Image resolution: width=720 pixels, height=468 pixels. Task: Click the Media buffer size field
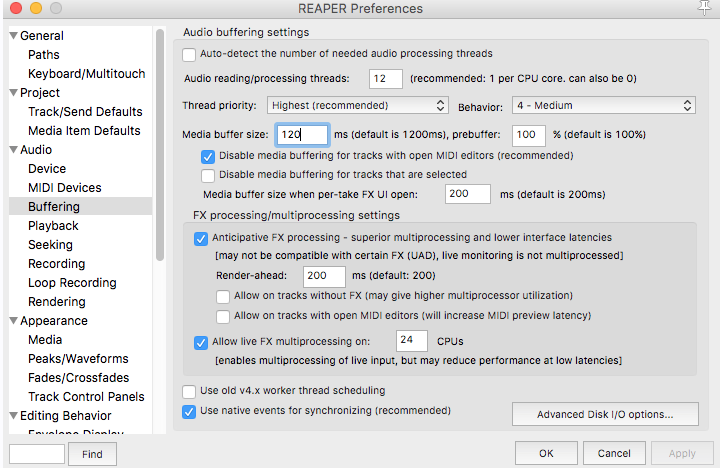303,134
